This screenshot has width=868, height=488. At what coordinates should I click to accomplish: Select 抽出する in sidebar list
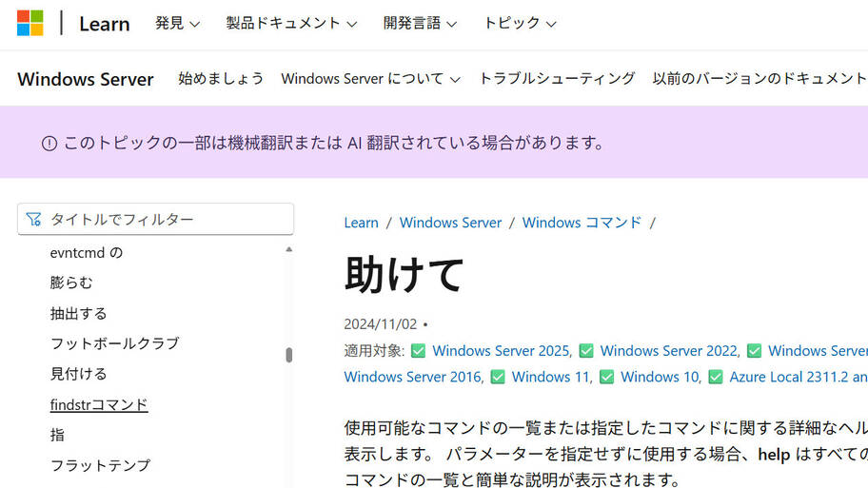coord(79,313)
